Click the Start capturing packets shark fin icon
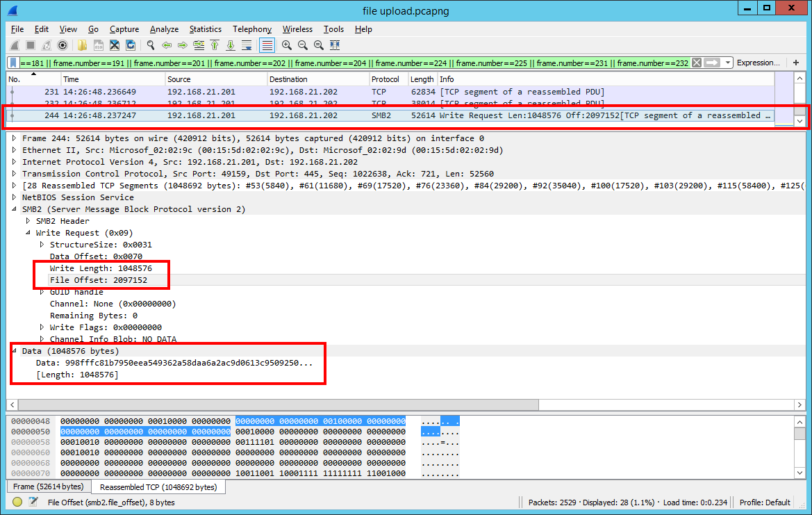 15,46
